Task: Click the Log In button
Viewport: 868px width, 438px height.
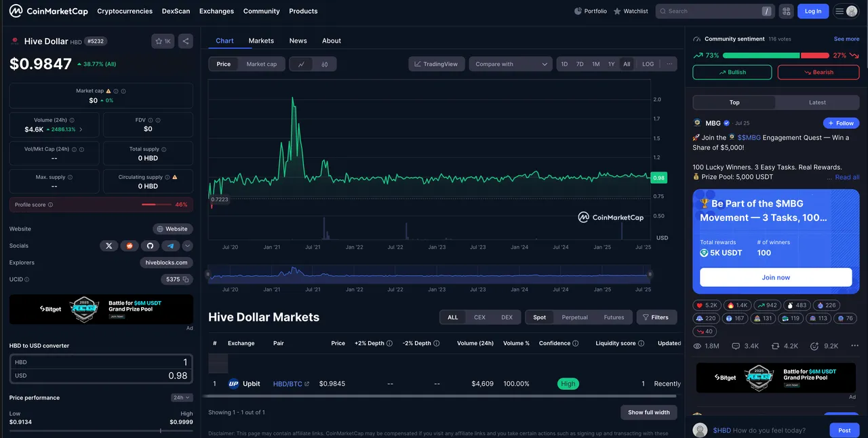Action: pos(813,11)
